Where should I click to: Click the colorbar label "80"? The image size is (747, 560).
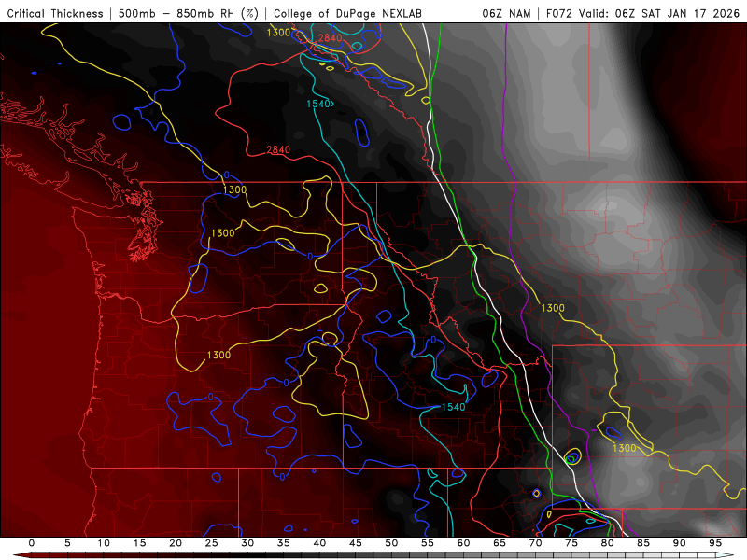(x=608, y=543)
